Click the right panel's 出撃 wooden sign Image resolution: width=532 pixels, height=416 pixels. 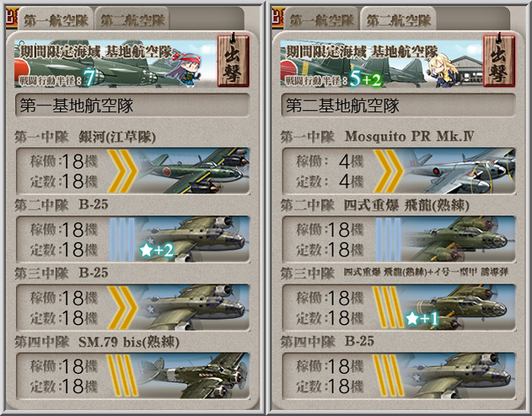click(499, 61)
